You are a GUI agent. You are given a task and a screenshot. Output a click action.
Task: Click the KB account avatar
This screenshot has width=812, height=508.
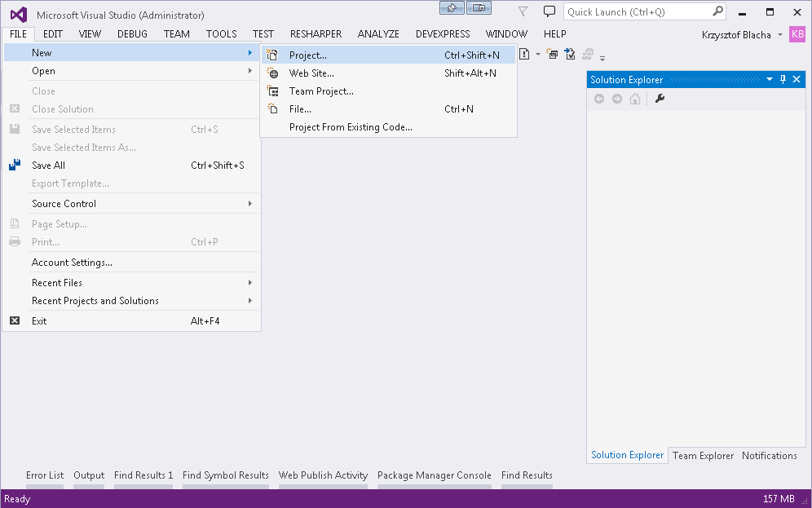pos(797,34)
